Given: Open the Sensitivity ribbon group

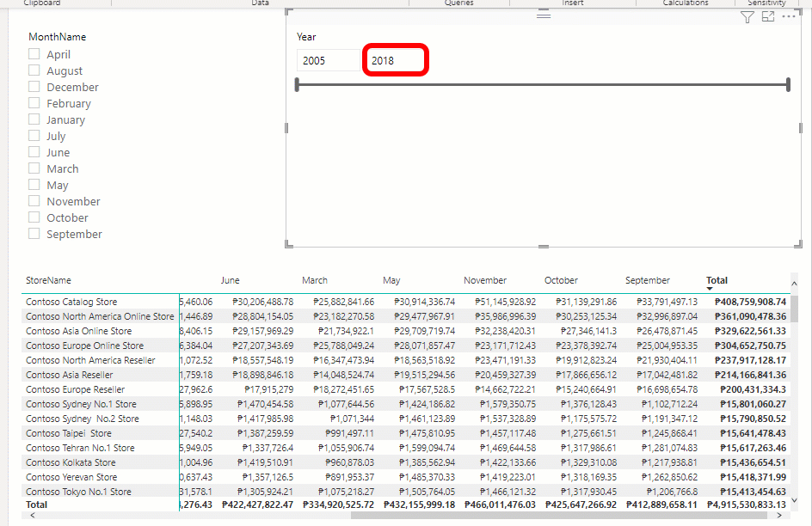Looking at the screenshot, I should (x=766, y=3).
